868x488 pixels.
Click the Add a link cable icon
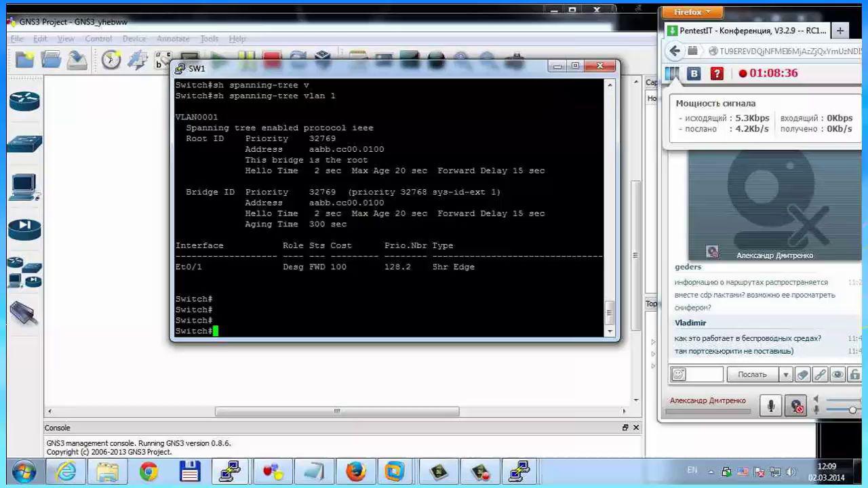pyautogui.click(x=24, y=313)
